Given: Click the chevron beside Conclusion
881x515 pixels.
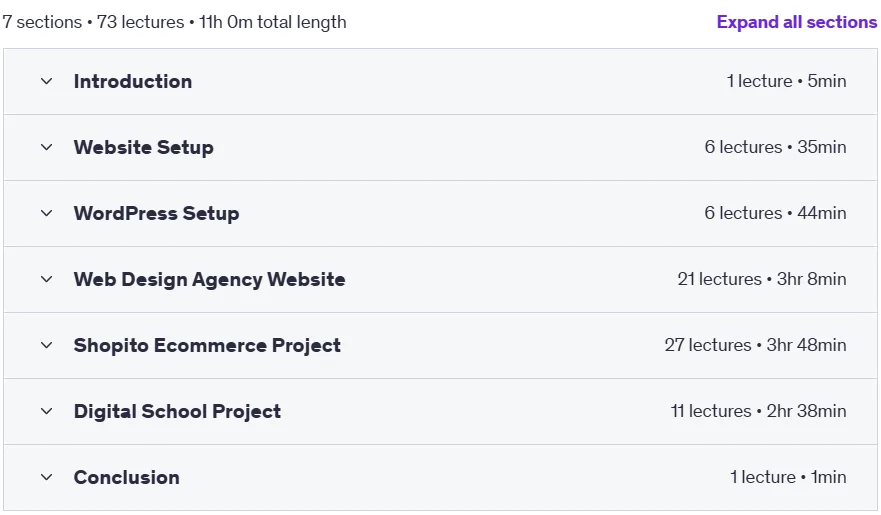Looking at the screenshot, I should pyautogui.click(x=47, y=477).
